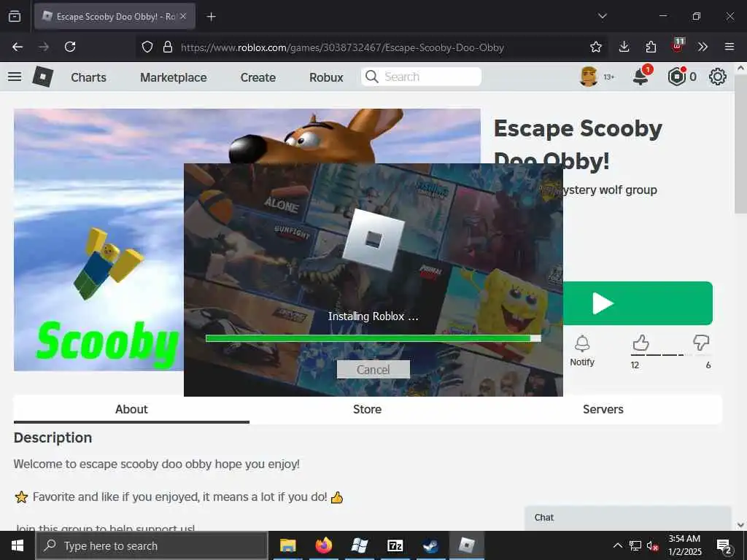Open the taskbar clock showing 3:54 AM
The image size is (747, 560).
[684, 545]
